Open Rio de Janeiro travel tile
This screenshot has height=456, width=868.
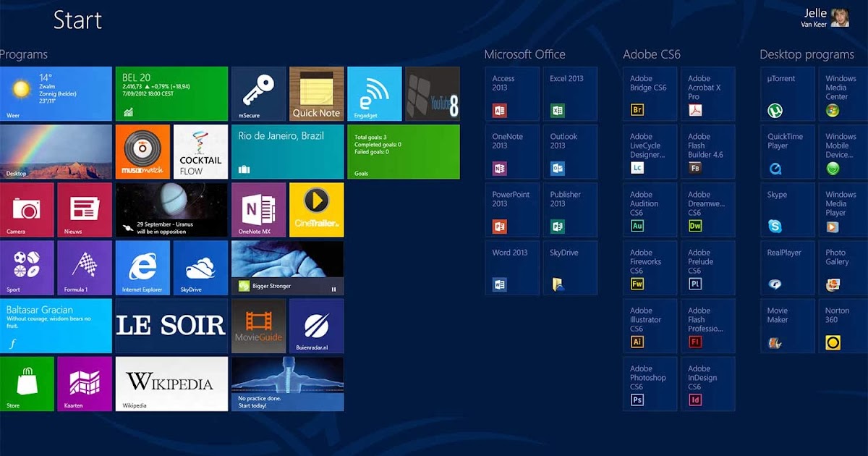[287, 152]
